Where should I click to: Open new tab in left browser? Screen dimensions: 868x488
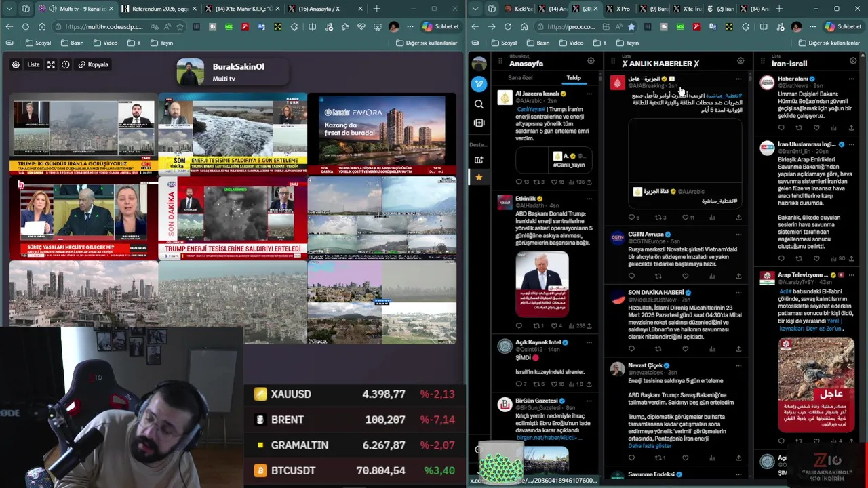376,9
